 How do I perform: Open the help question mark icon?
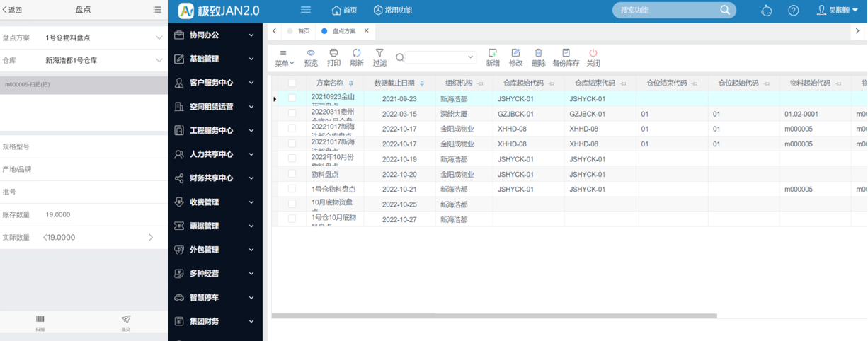(794, 11)
